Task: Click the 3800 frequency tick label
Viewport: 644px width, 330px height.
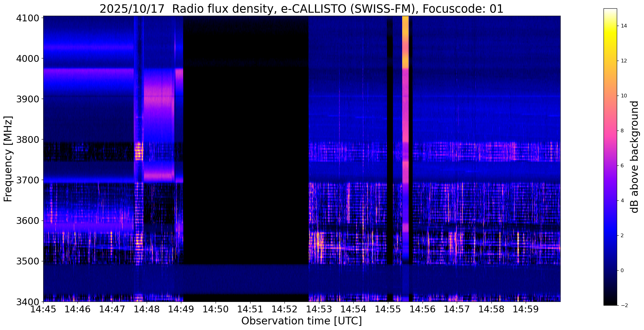Action: (x=27, y=139)
